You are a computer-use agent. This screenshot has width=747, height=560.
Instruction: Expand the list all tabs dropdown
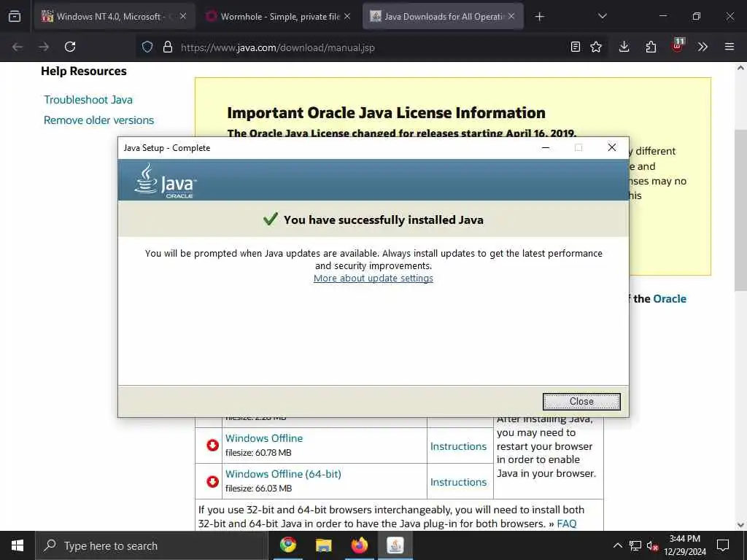(x=602, y=16)
